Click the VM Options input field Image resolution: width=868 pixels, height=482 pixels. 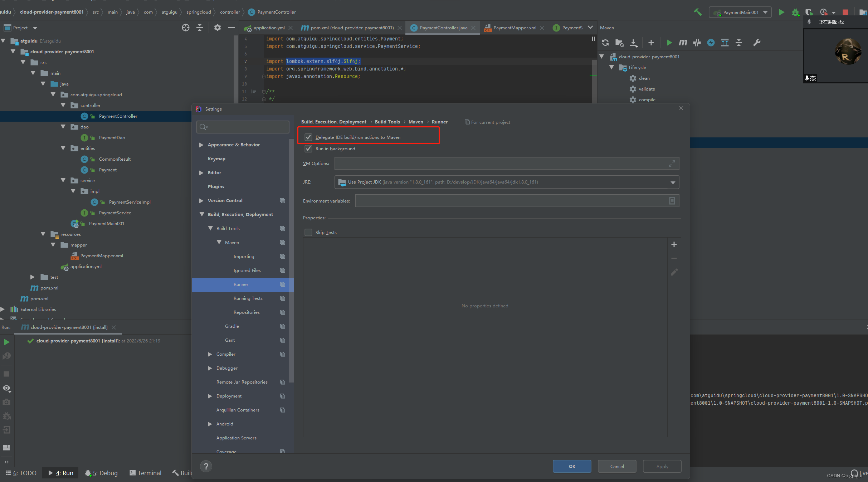click(x=507, y=164)
